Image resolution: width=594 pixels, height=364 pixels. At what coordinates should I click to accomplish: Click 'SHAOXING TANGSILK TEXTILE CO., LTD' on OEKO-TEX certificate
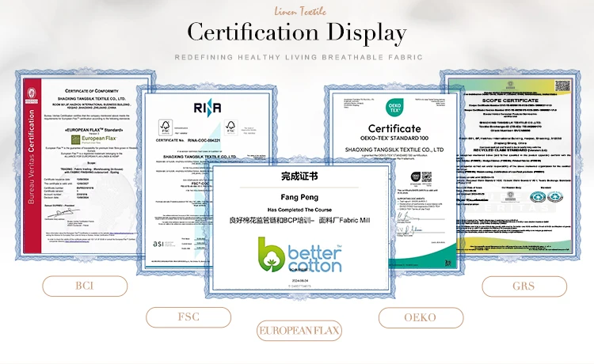tap(394, 150)
